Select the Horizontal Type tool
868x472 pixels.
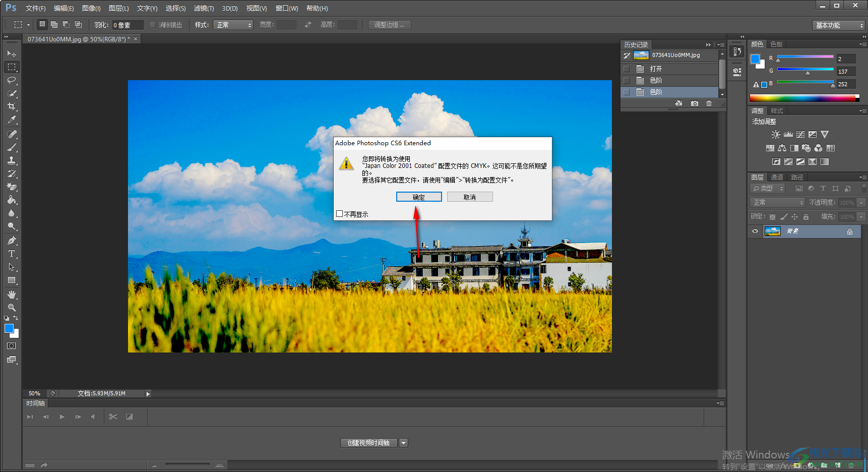point(12,254)
